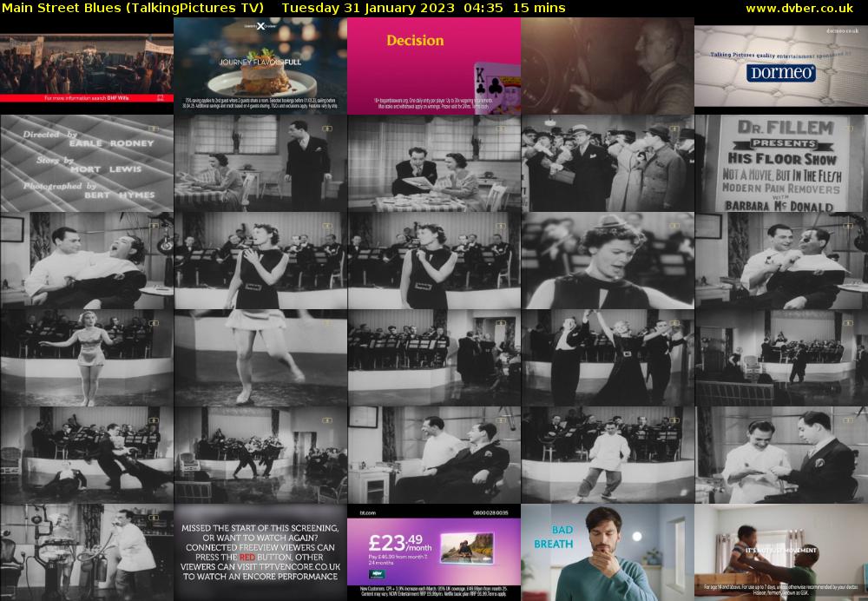
Task: Click "For more information search DHF Wills" banner
Action: [x=87, y=98]
